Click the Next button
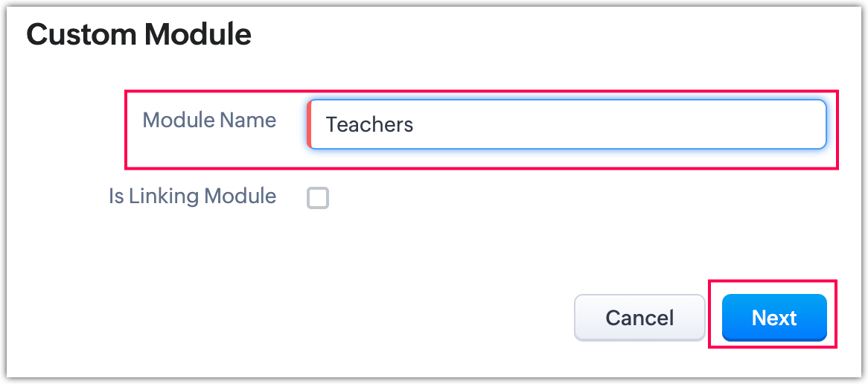This screenshot has height=384, width=868. coord(774,318)
